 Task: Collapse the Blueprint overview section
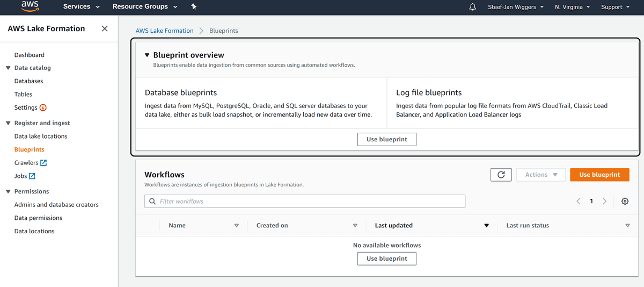point(147,55)
